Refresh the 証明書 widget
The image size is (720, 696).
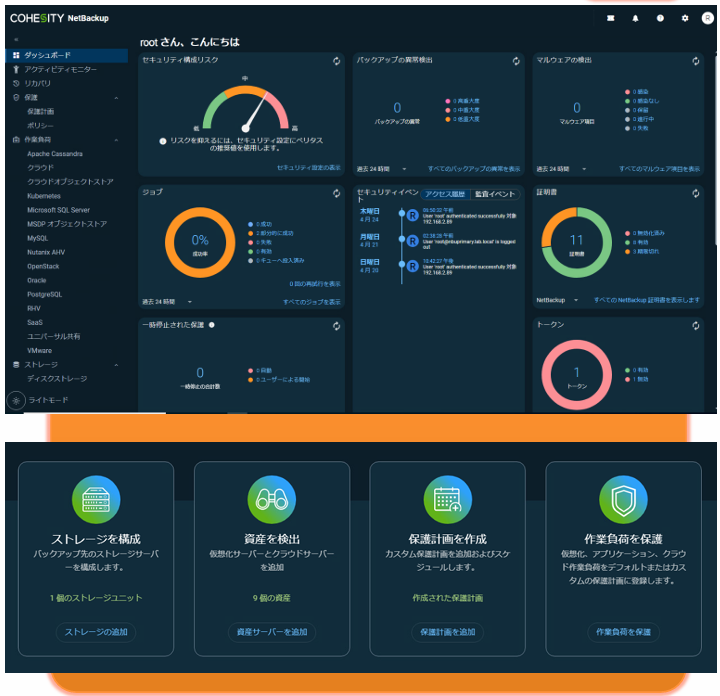click(695, 193)
